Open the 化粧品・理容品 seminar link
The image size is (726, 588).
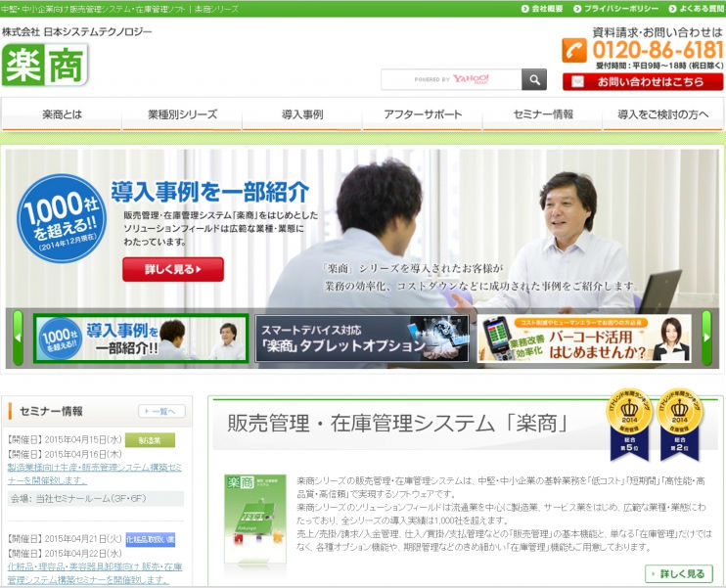tap(95, 573)
